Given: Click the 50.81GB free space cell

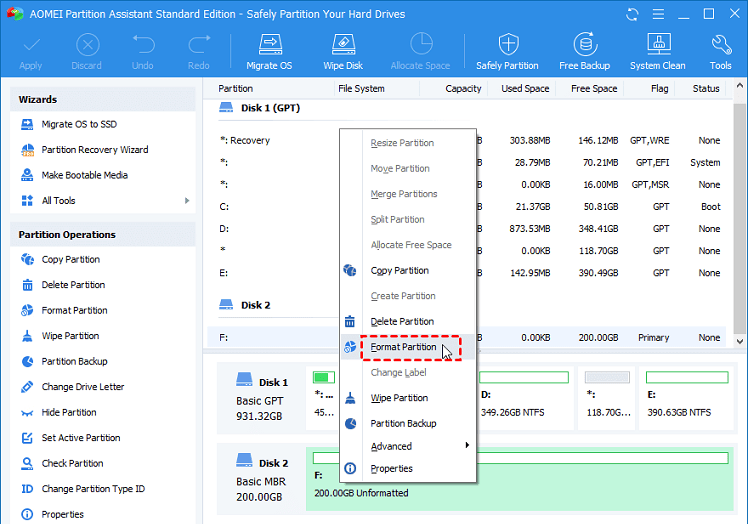Looking at the screenshot, I should point(600,207).
